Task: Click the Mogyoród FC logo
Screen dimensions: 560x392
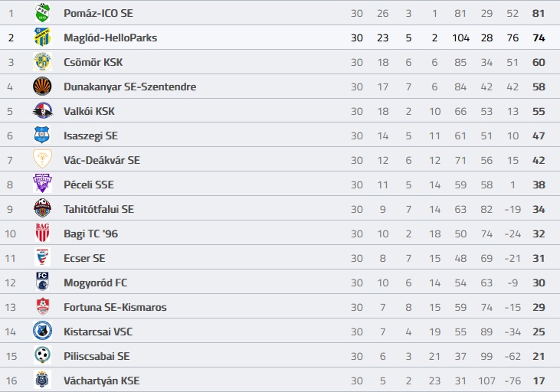Action: (42, 282)
